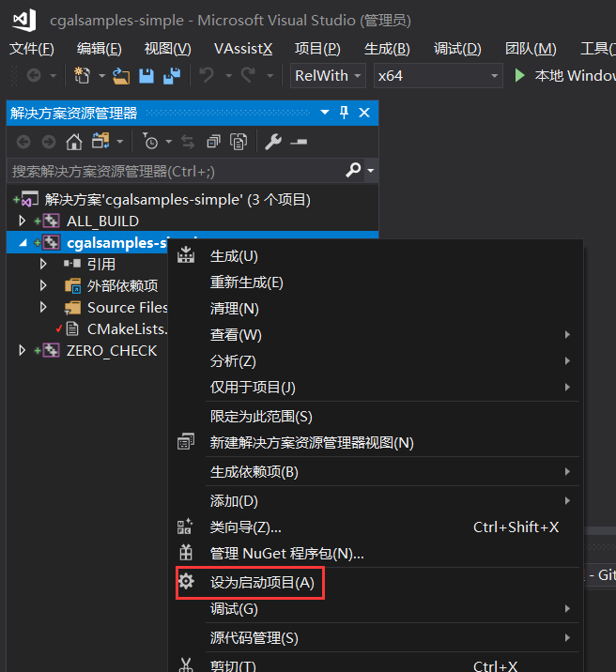The image size is (616, 672).
Task: Open the 生成依赖项(B) submenu
Action: click(375, 472)
